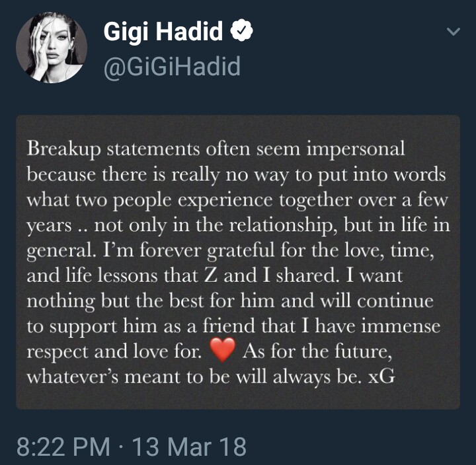Click the line starting "nothing but the best"

230,301
